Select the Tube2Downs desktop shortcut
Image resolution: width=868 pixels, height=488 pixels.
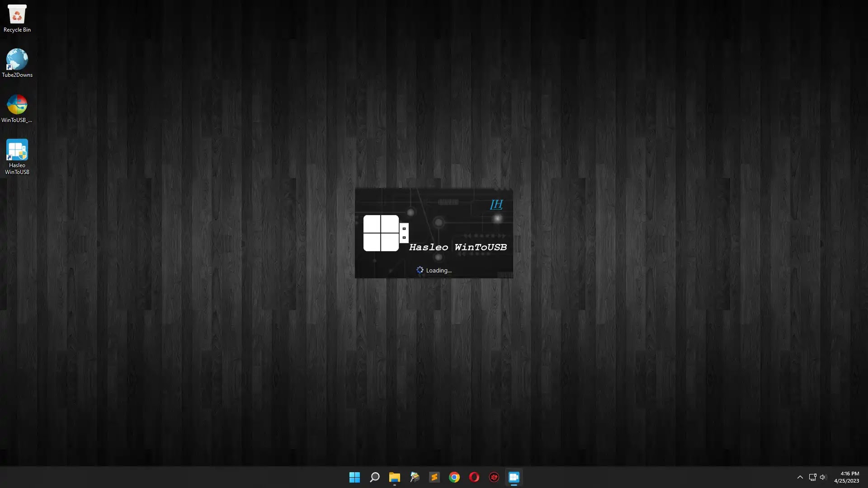click(x=17, y=63)
